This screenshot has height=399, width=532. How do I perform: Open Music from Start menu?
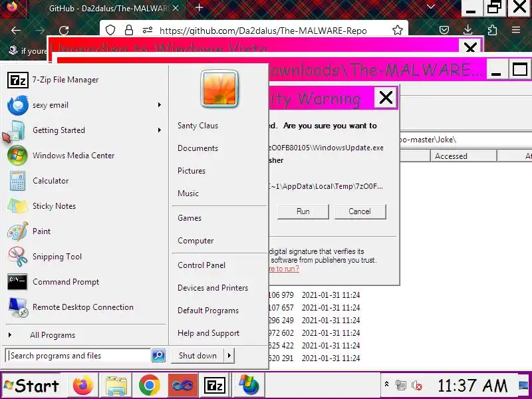click(x=188, y=194)
